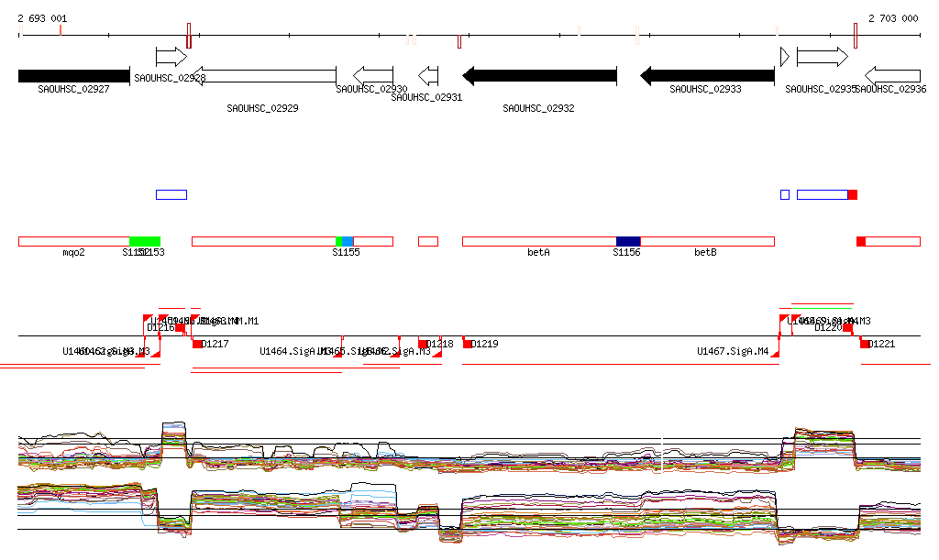
Task: Click the white SAOUHSC_02936 left-pointing arrow
Action: [893, 76]
